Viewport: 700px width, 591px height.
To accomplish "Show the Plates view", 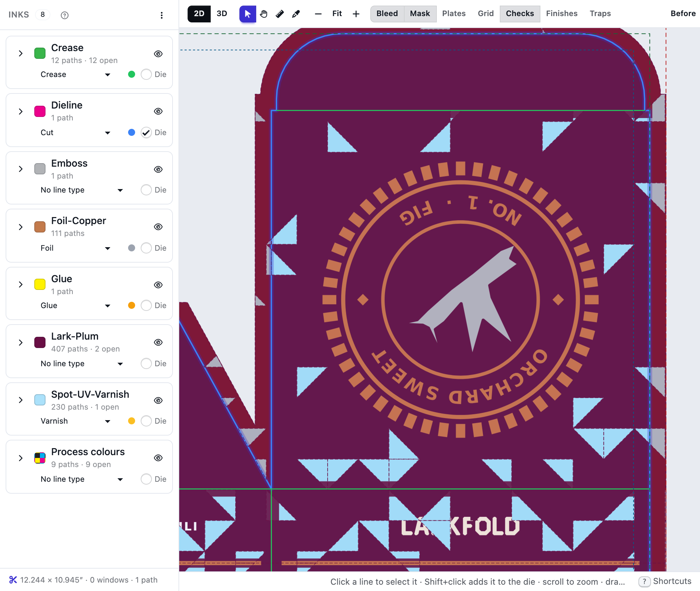I will [454, 14].
